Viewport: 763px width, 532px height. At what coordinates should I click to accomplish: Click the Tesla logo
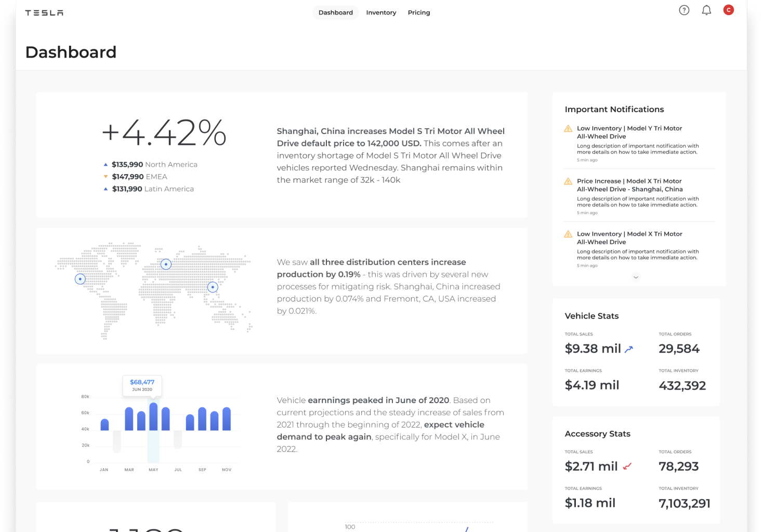tap(44, 12)
